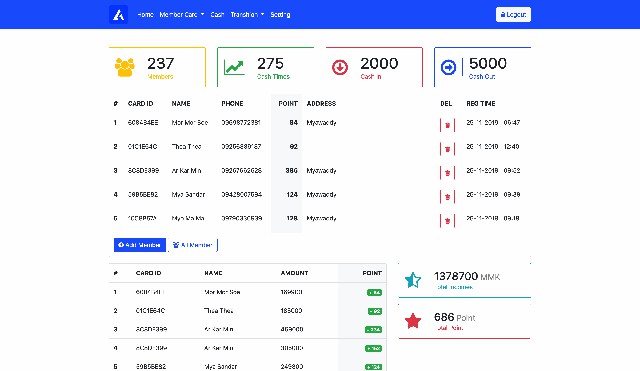Click the CARD ID header in members table

coord(140,104)
